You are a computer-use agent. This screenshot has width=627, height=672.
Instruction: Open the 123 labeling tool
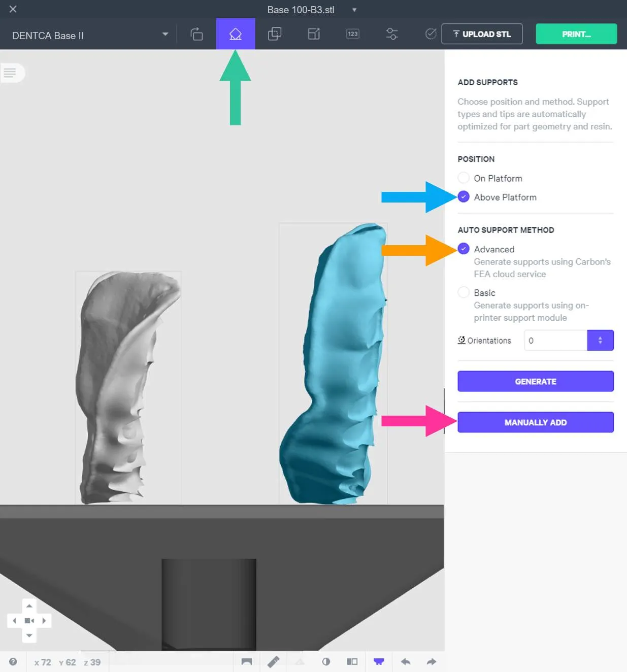click(x=353, y=34)
